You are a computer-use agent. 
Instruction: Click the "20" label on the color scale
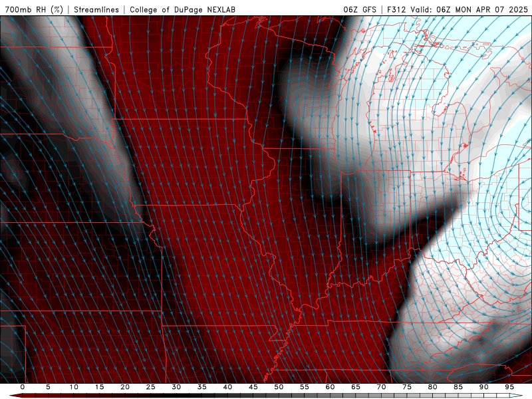[x=125, y=387]
